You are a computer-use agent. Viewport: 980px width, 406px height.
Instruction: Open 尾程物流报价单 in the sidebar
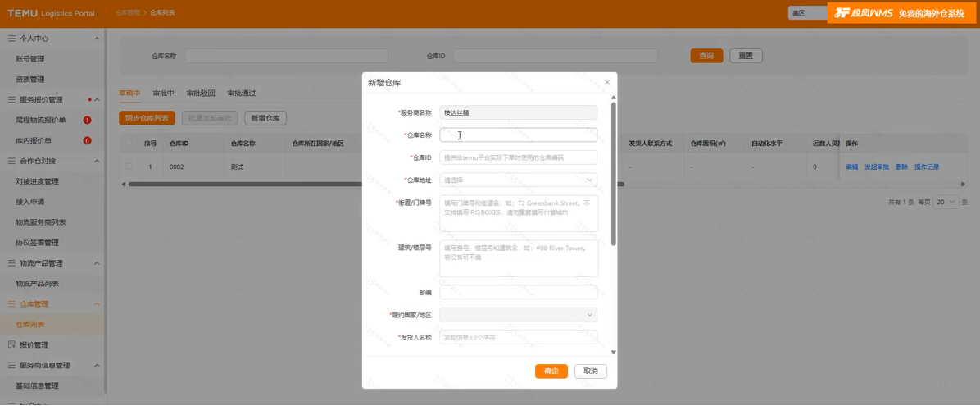point(41,120)
